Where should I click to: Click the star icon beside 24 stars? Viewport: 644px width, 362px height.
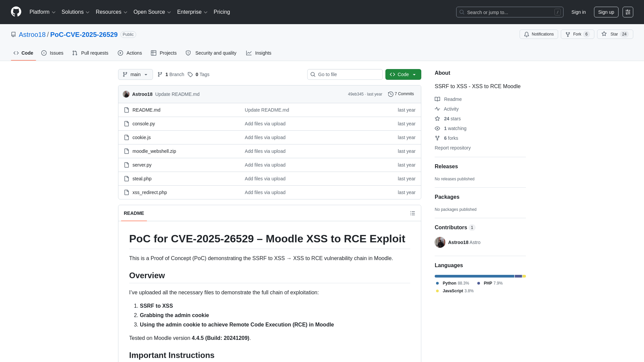pyautogui.click(x=437, y=119)
